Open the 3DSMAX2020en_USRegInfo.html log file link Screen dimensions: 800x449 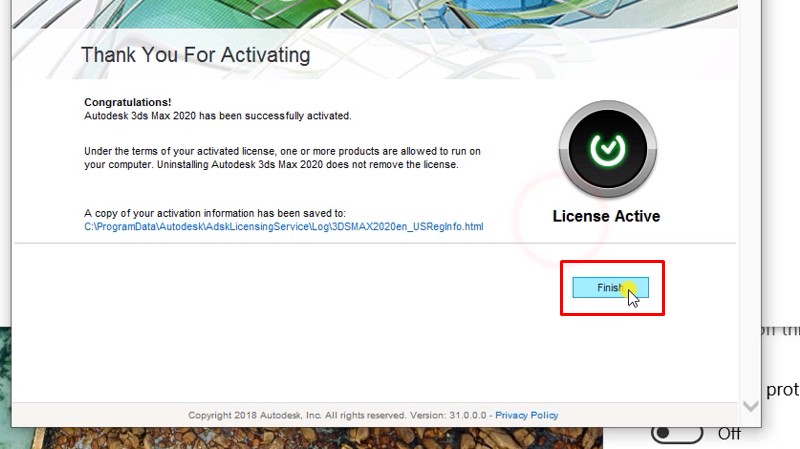283,227
